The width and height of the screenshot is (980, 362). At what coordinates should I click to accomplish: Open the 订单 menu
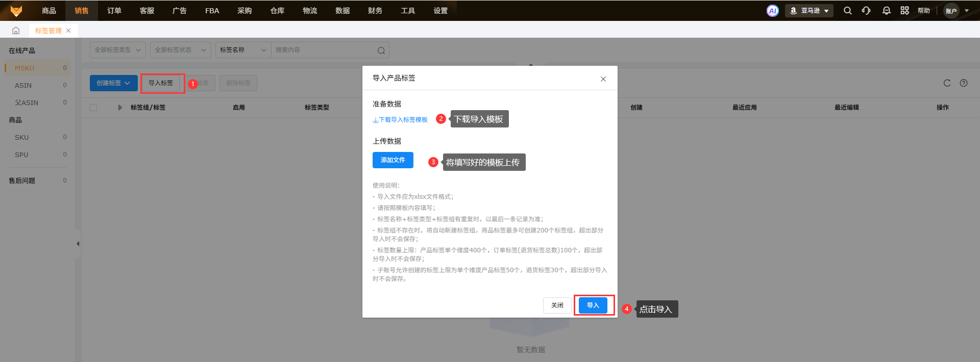[114, 11]
